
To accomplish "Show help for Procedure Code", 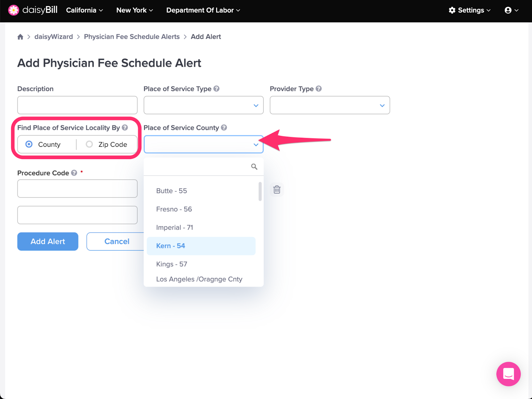I will 74,173.
